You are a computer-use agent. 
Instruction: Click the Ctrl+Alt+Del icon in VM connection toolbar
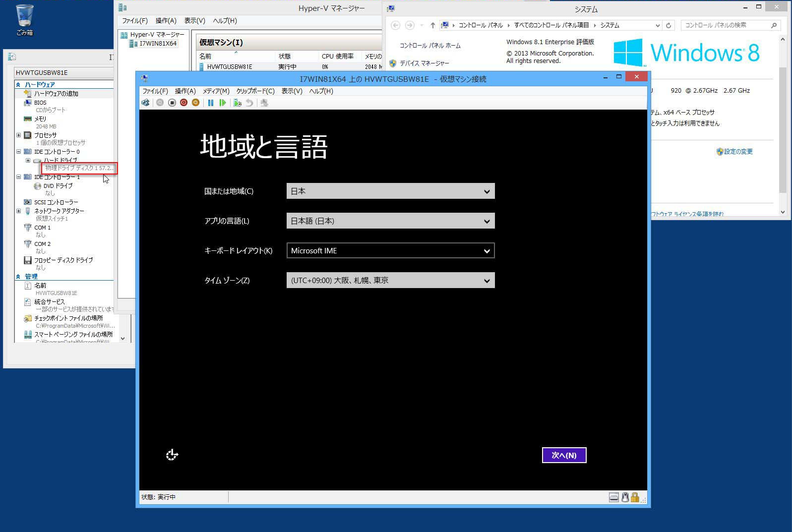[x=145, y=103]
